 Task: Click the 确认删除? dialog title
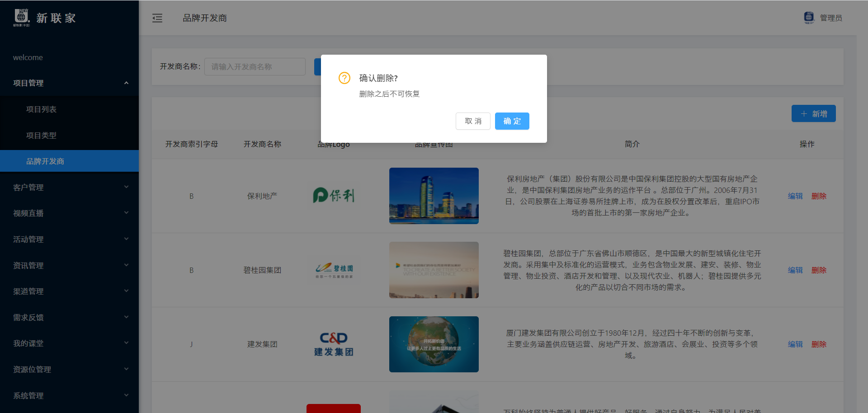[378, 78]
